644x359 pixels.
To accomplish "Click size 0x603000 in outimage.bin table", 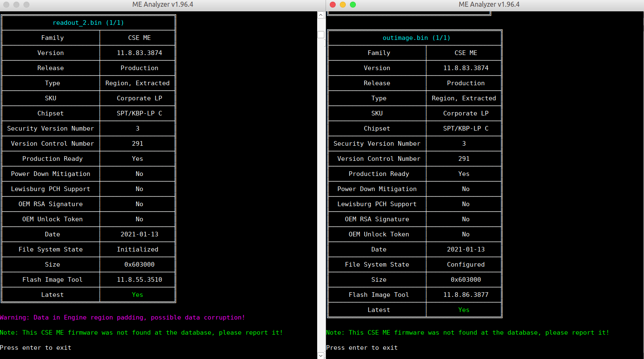I will pyautogui.click(x=466, y=280).
